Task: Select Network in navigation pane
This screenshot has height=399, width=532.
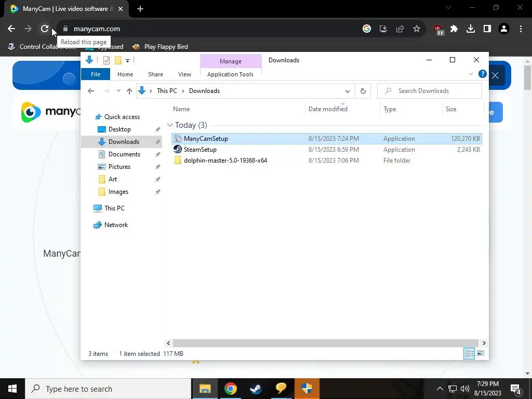Action: click(116, 224)
